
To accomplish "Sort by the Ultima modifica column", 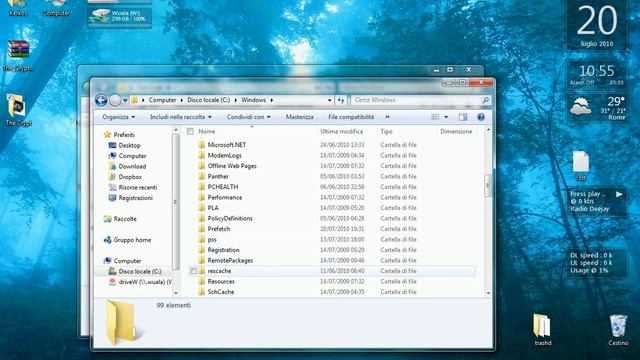I will coord(342,131).
